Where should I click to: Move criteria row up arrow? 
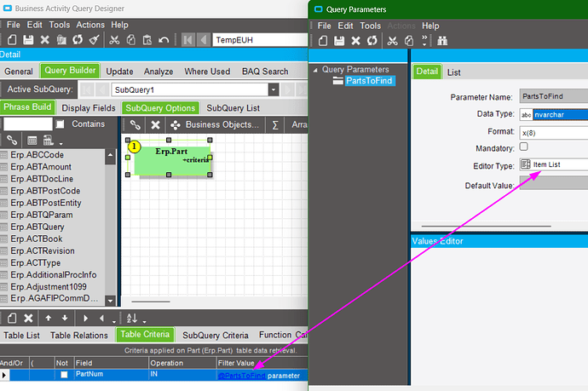[49, 319]
